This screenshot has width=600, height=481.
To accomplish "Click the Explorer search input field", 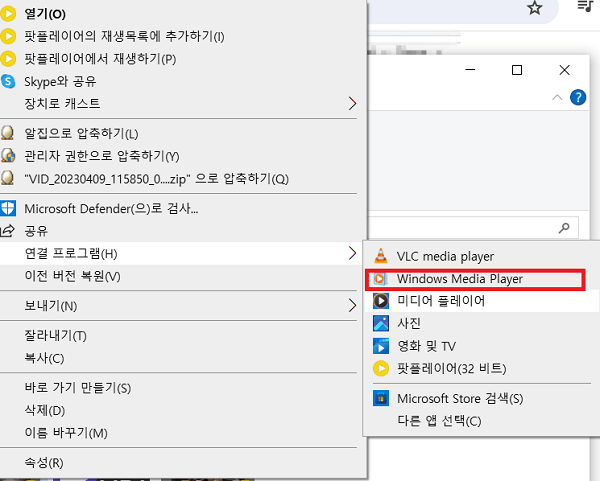I will (x=473, y=228).
